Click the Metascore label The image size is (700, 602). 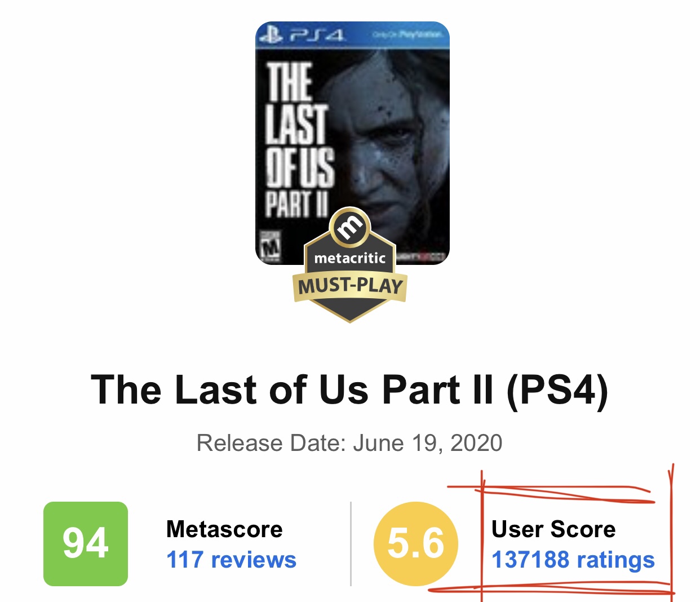pyautogui.click(x=224, y=529)
